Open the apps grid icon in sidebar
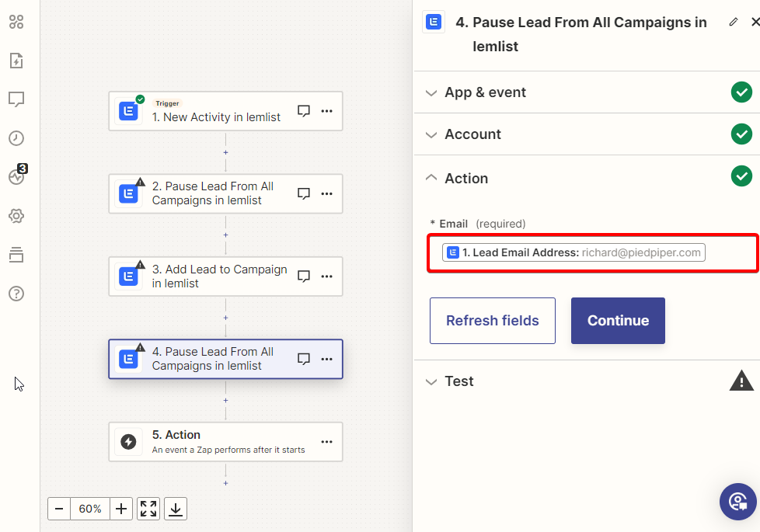 pyautogui.click(x=16, y=22)
